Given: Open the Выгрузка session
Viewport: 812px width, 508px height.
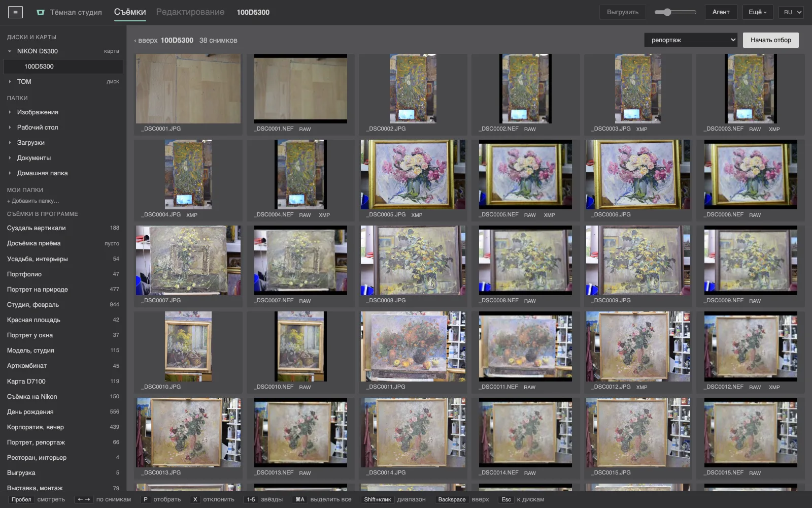Looking at the screenshot, I should (x=63, y=473).
